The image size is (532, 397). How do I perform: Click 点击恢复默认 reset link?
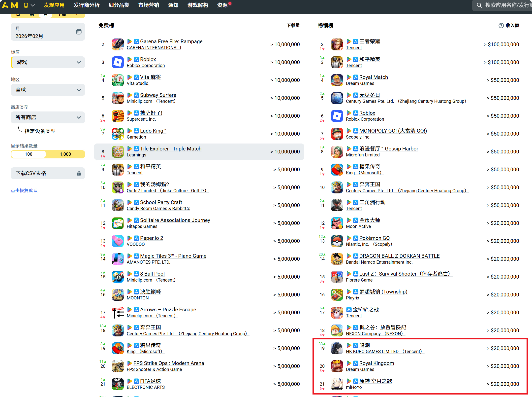[24, 191]
